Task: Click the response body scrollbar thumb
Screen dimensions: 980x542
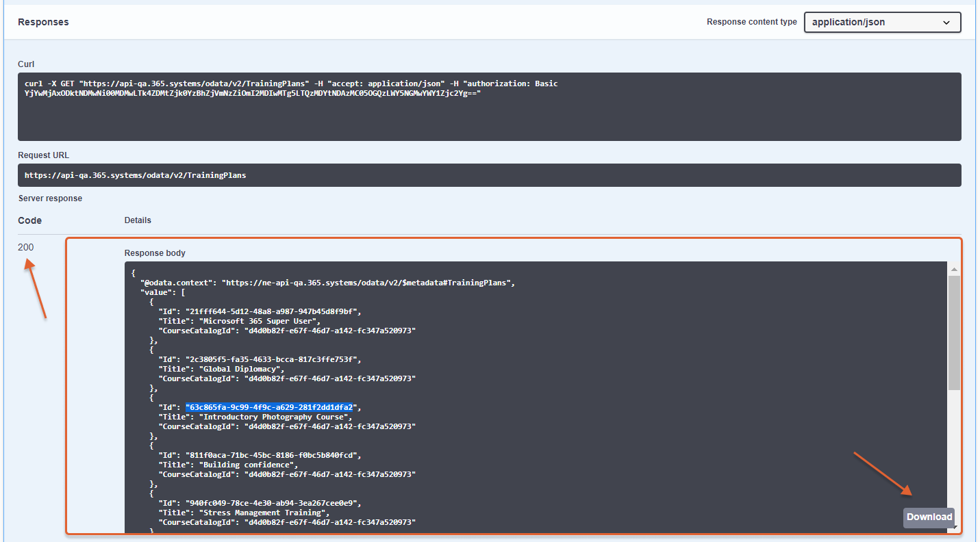Action: pyautogui.click(x=954, y=332)
